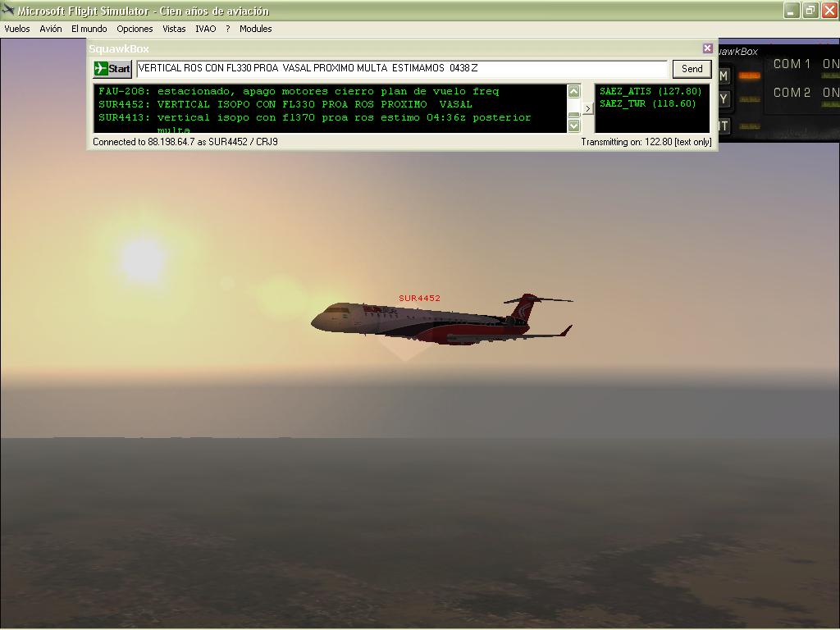Image resolution: width=840 pixels, height=630 pixels.
Task: Click the SUR4452 aircraft label
Action: pos(419,299)
